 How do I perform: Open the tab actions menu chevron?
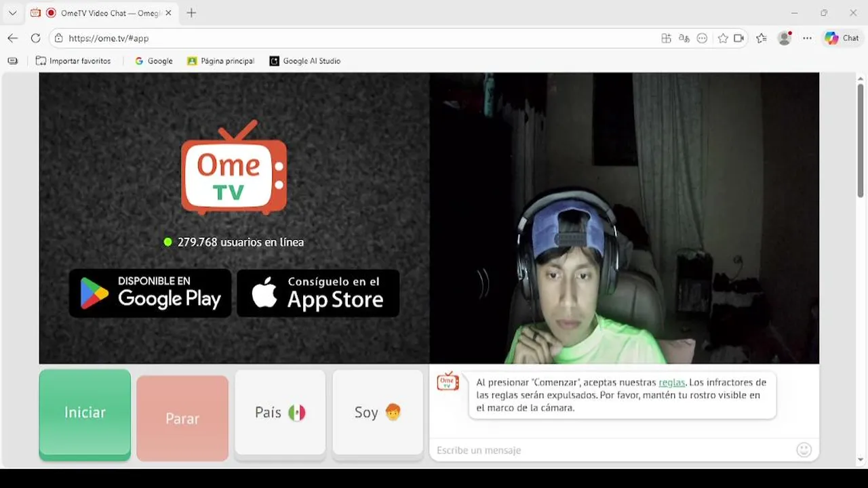coord(12,13)
